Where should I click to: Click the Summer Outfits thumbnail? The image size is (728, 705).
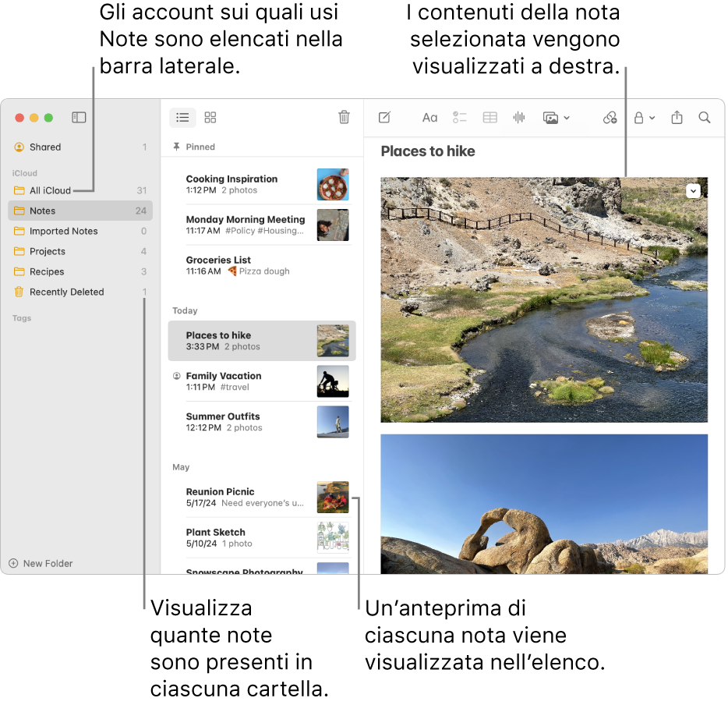pos(333,422)
